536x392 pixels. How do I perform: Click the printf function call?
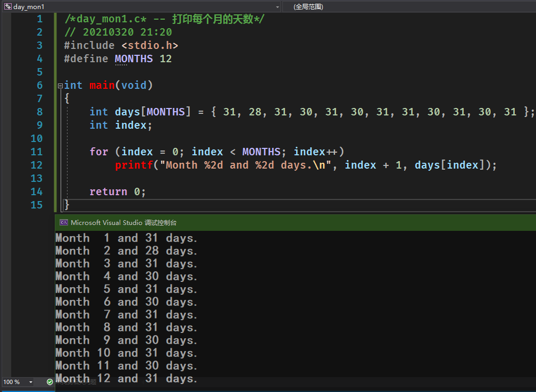(x=133, y=165)
